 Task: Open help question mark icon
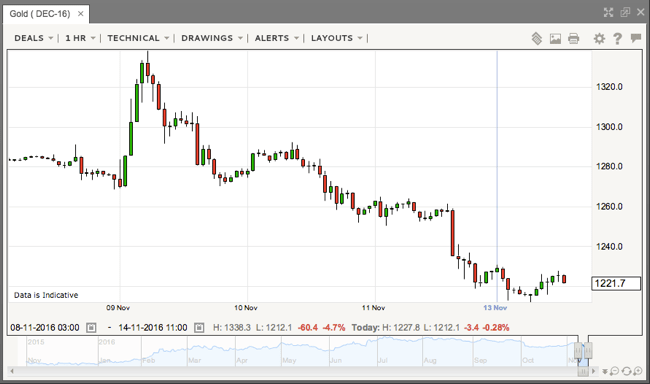pyautogui.click(x=617, y=39)
